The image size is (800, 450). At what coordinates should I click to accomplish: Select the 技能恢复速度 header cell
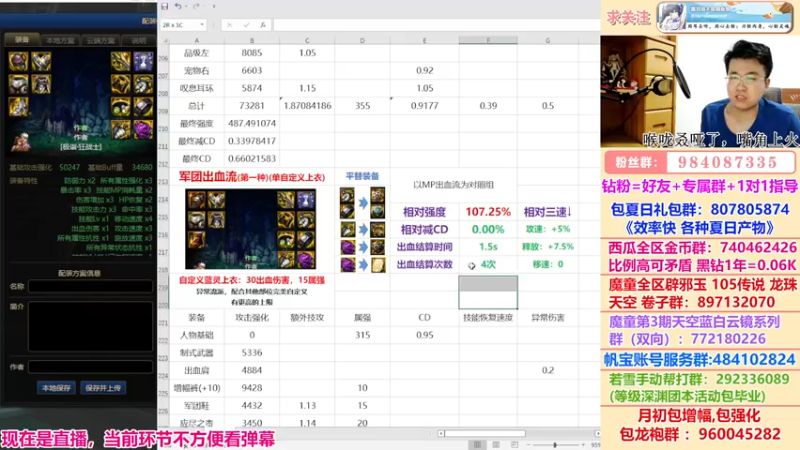tap(488, 317)
